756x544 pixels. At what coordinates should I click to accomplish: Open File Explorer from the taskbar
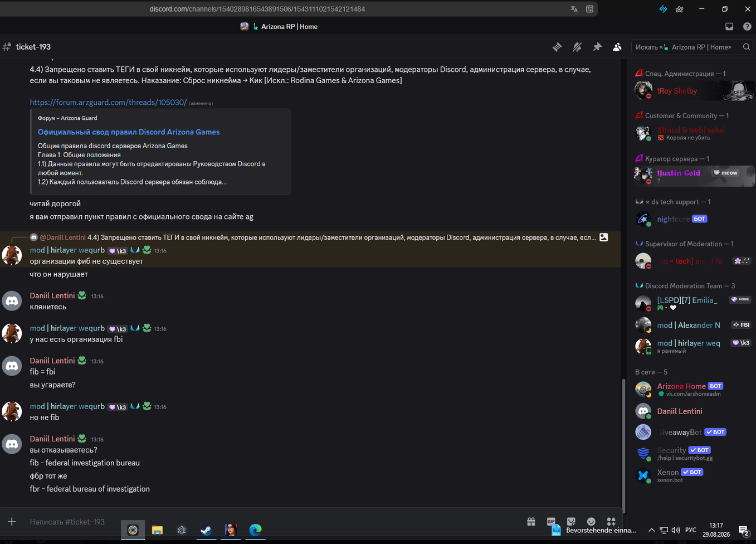157,530
